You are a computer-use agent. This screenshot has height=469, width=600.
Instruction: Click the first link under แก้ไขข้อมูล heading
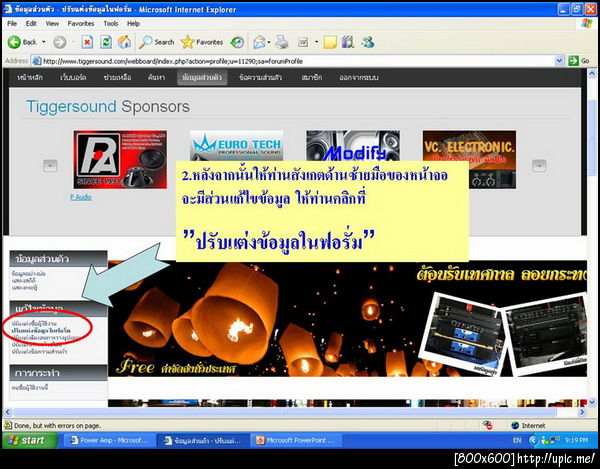tap(34, 324)
